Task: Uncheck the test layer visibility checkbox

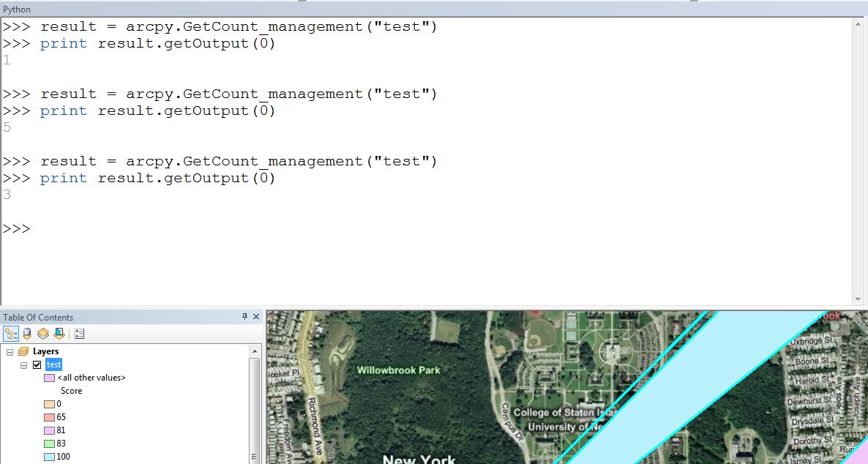Action: (x=37, y=364)
